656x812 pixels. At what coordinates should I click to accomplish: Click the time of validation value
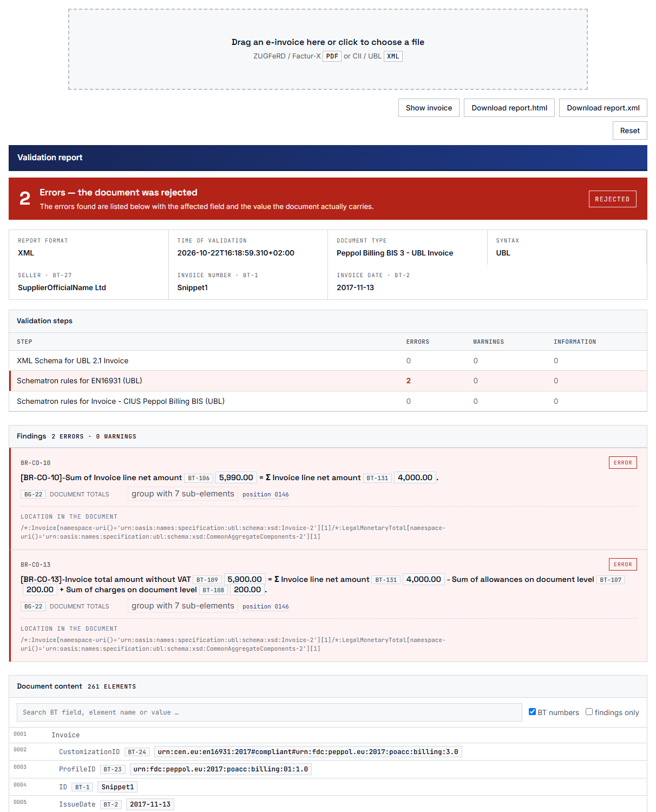pos(235,253)
